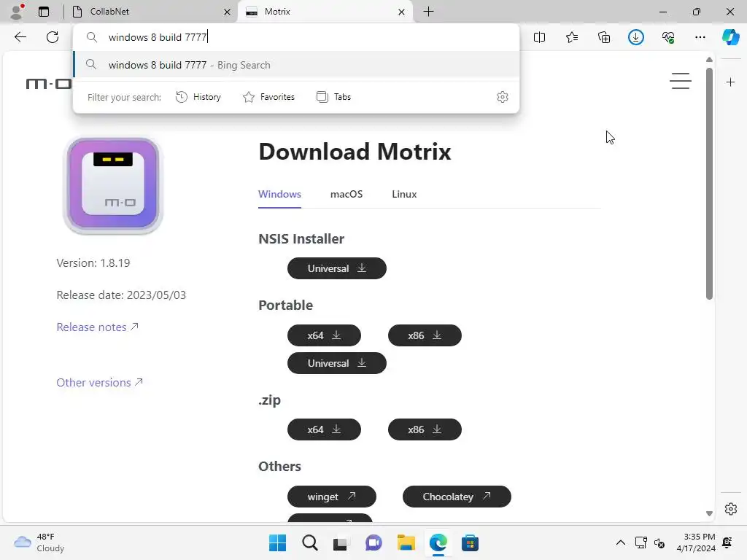Add a sidebar app with plus icon

[x=730, y=82]
